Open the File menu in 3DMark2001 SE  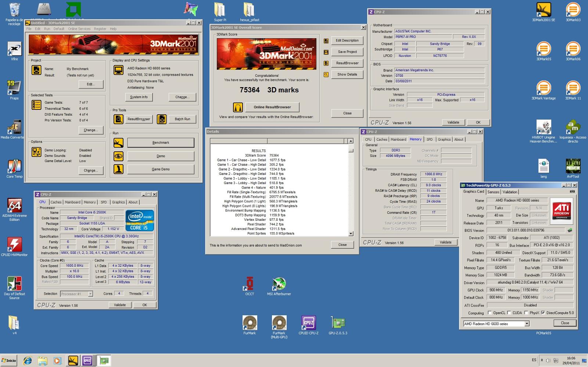tap(29, 29)
